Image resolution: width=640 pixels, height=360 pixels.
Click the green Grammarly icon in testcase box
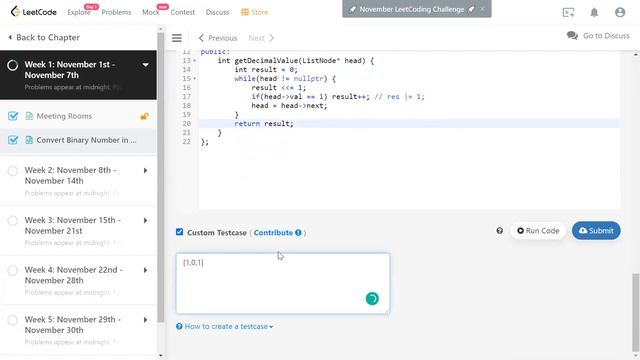point(372,299)
